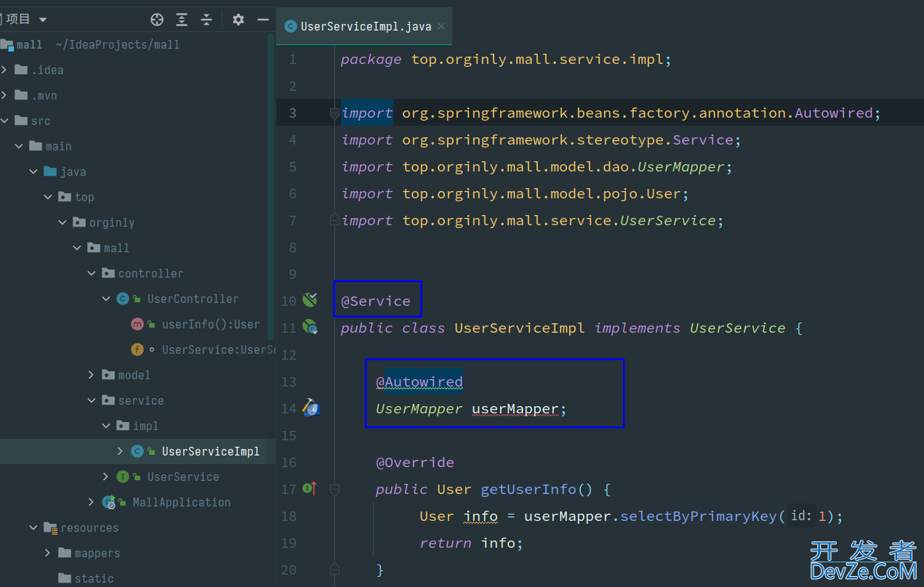924x587 pixels.
Task: Click the locate/select opened file target icon
Action: click(157, 20)
